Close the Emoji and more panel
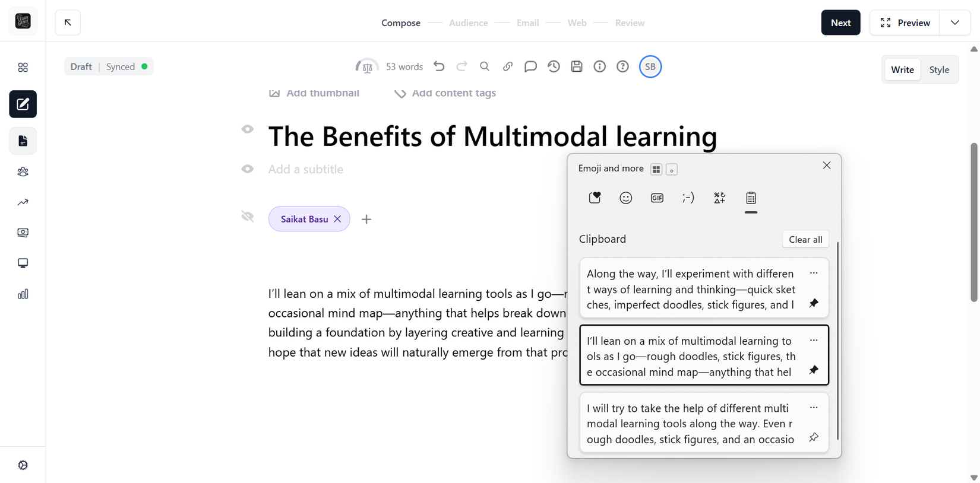This screenshot has width=980, height=483. click(x=827, y=166)
